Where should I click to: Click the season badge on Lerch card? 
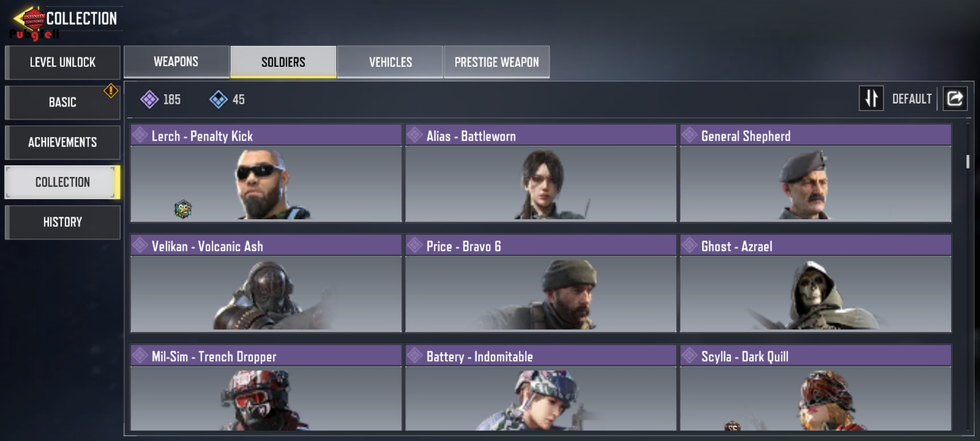coord(183,209)
